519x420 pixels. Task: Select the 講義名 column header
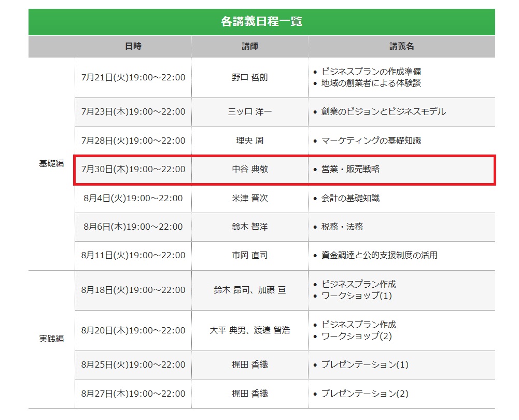[402, 46]
